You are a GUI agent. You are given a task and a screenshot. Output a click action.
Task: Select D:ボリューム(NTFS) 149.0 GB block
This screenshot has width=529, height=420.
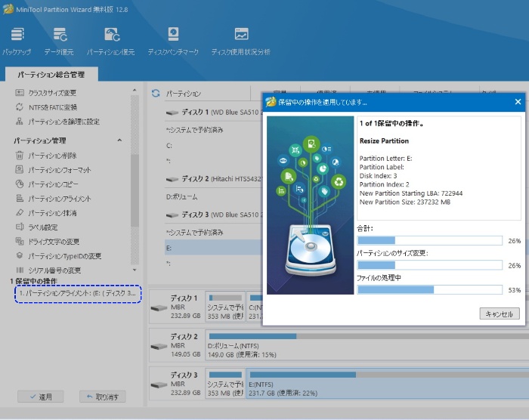368,345
